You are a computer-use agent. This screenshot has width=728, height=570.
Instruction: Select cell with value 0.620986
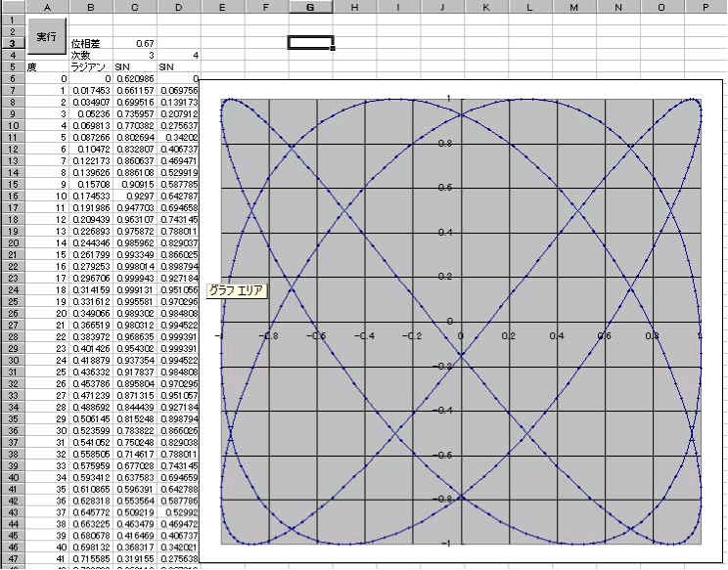pos(135,79)
